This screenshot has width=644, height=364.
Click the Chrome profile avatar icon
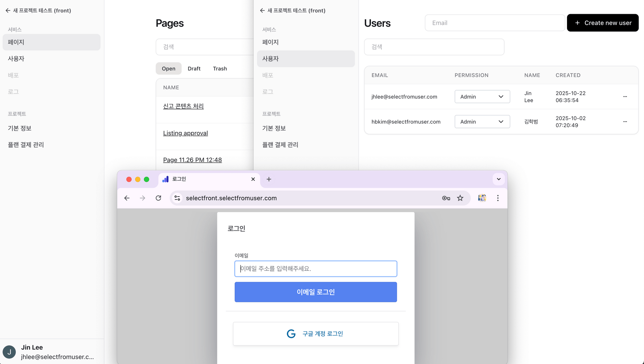(x=482, y=198)
